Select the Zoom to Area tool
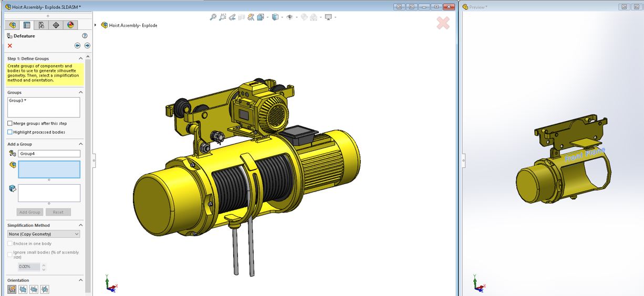This screenshot has width=644, height=296. [223, 17]
